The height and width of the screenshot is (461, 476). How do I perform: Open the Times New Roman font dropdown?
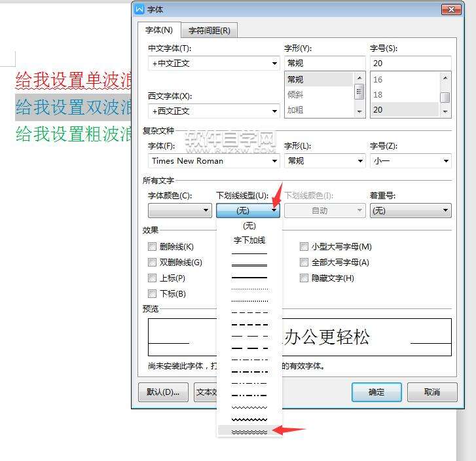[x=213, y=160]
